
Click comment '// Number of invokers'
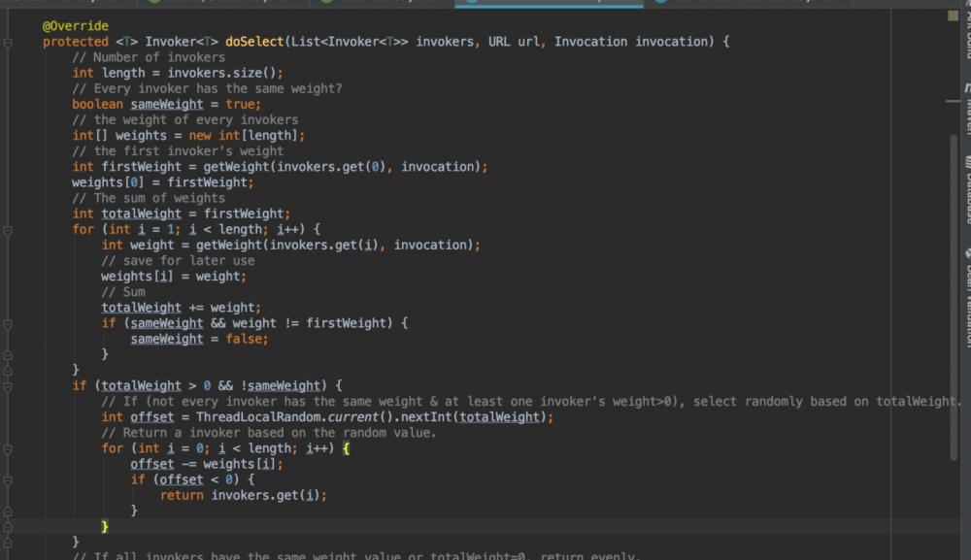point(149,57)
